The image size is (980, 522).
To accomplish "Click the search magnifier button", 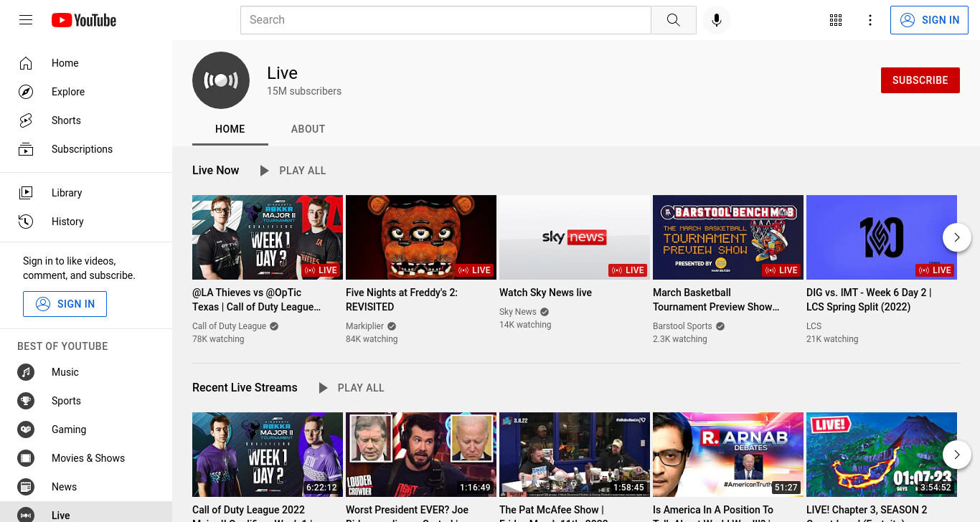I will (x=673, y=20).
